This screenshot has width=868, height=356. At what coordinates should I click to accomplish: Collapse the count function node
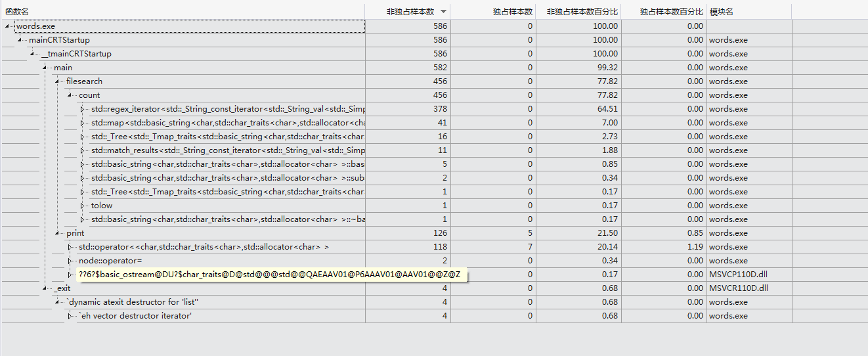[70, 95]
